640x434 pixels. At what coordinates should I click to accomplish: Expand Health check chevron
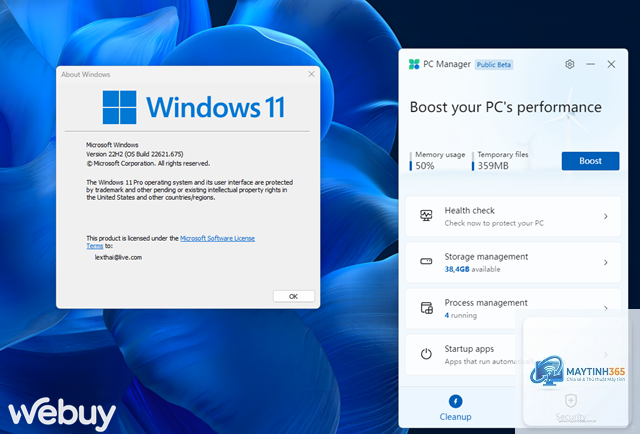point(606,216)
